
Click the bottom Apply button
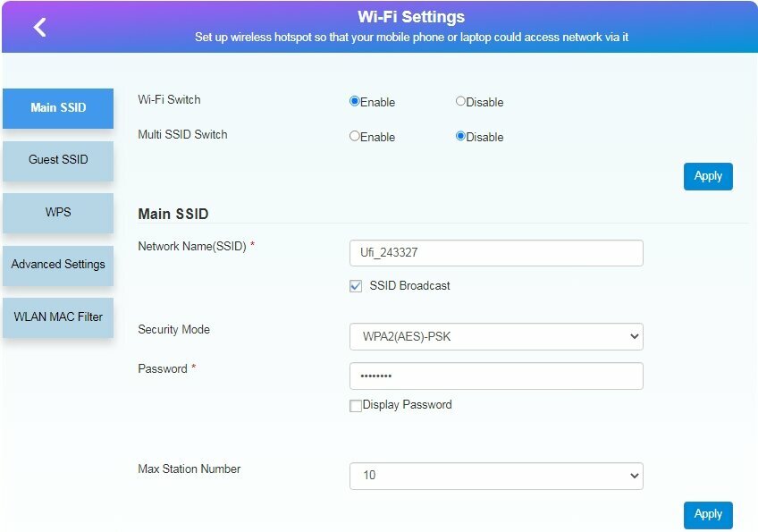click(708, 515)
